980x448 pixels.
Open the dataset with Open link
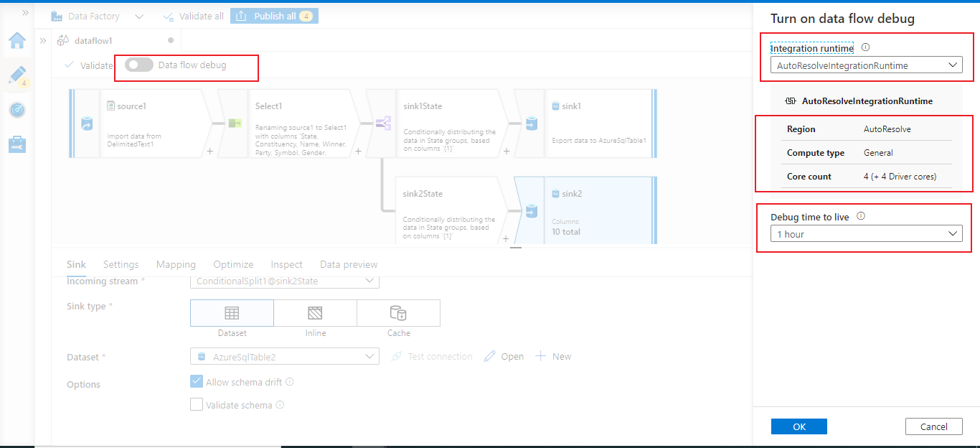click(504, 356)
